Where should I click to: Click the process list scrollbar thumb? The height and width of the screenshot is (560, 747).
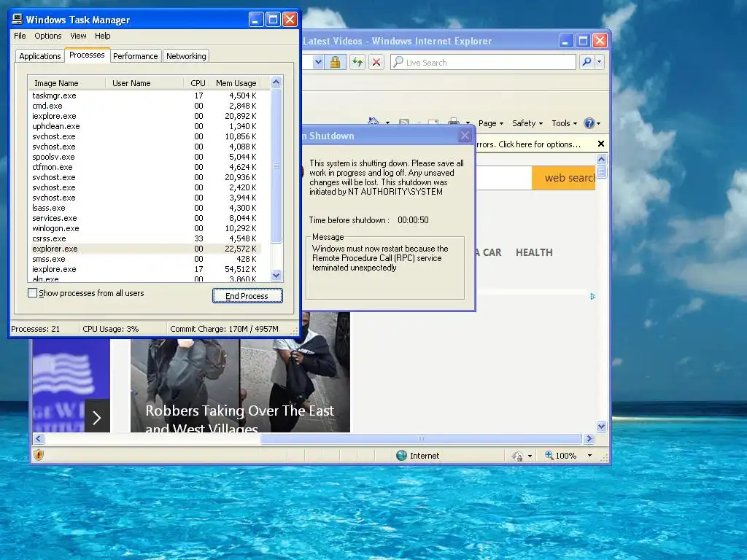tap(276, 166)
